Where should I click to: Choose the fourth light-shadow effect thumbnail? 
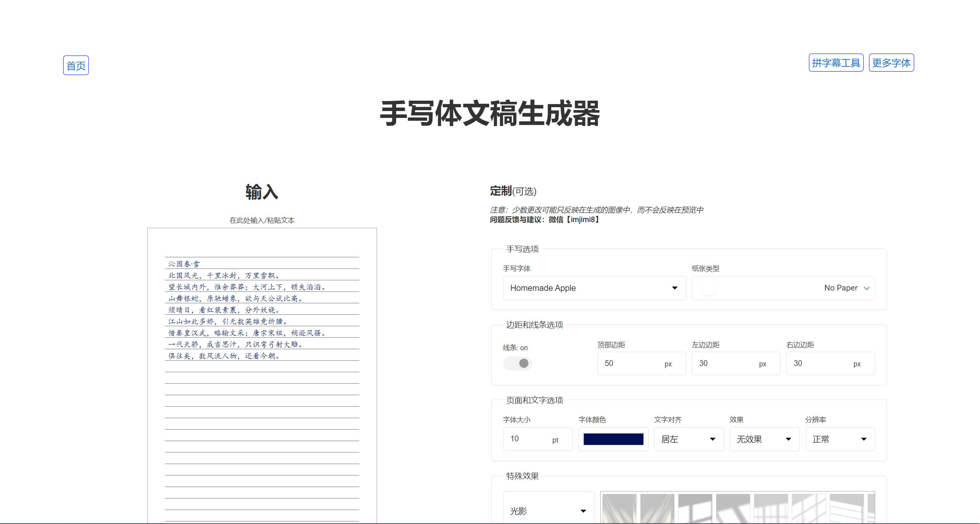click(733, 508)
